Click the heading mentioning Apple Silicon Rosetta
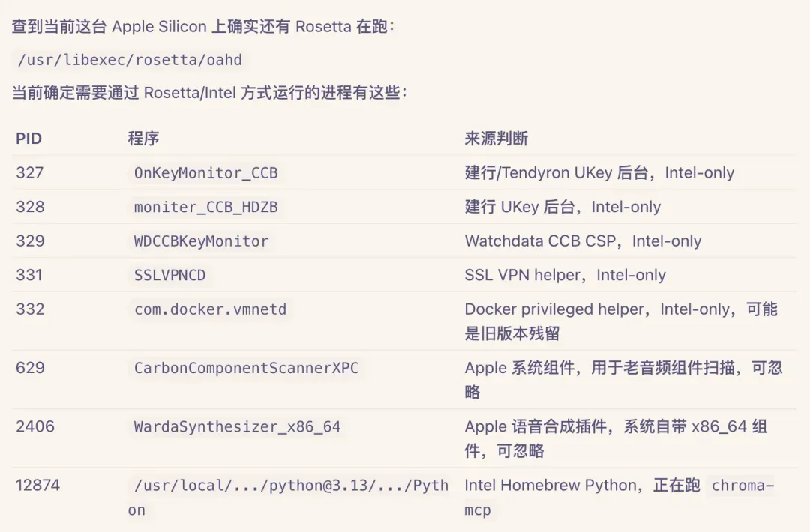The height and width of the screenshot is (532, 810). [203, 26]
